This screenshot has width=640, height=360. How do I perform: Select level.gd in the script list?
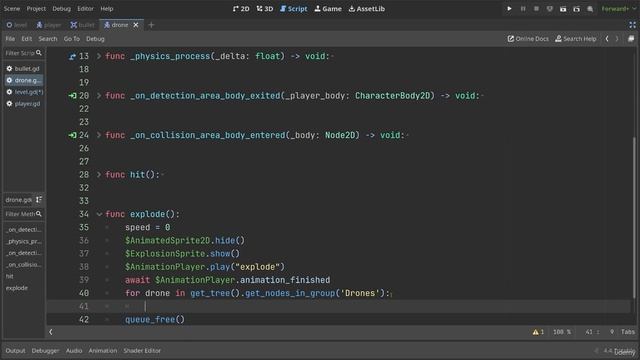[x=24, y=92]
